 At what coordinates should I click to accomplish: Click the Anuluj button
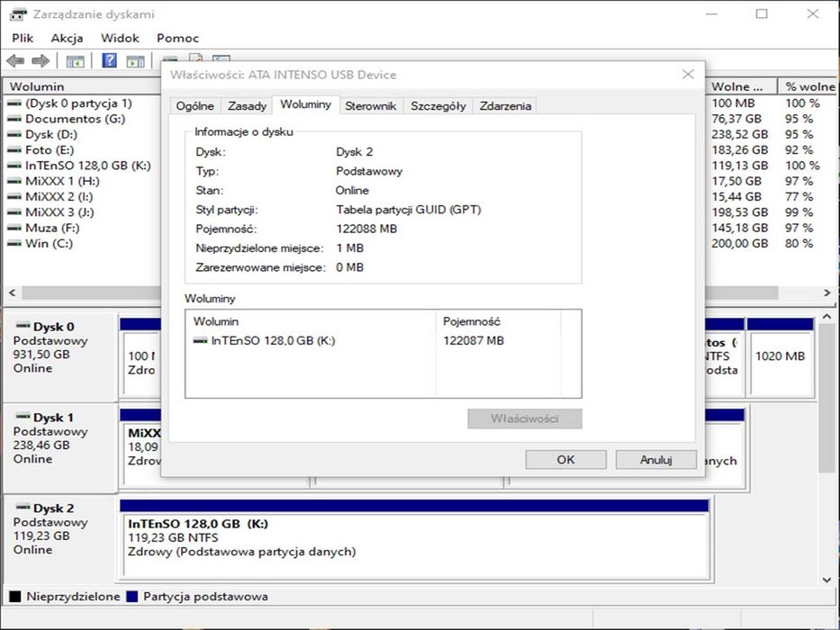655,460
